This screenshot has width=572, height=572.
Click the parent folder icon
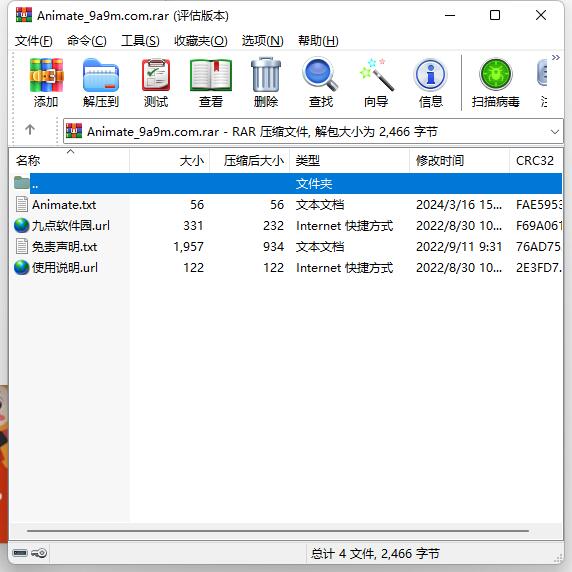click(22, 182)
